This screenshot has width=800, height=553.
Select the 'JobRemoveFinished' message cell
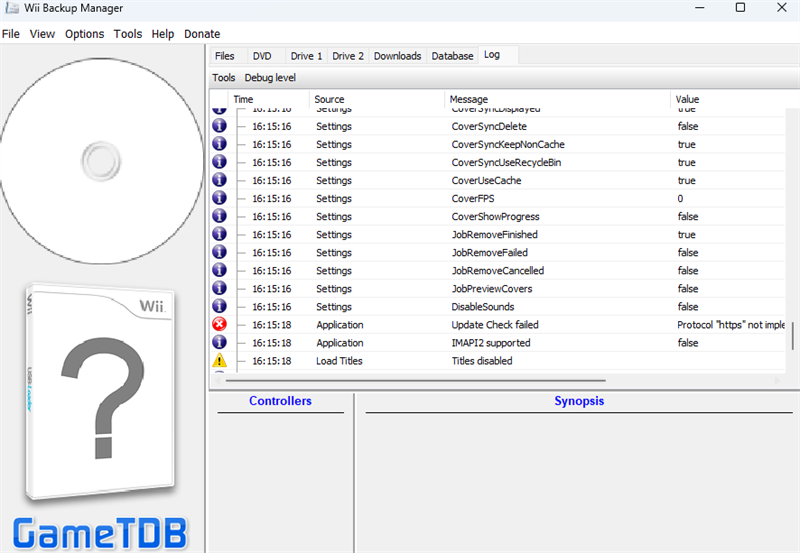click(x=494, y=235)
